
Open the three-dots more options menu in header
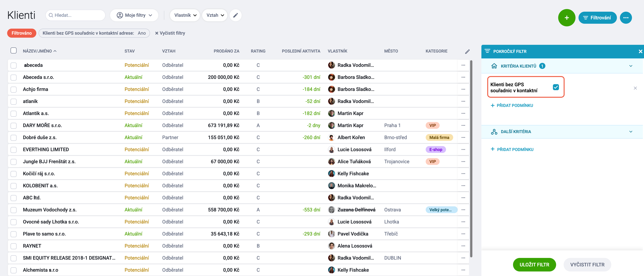coord(626,18)
